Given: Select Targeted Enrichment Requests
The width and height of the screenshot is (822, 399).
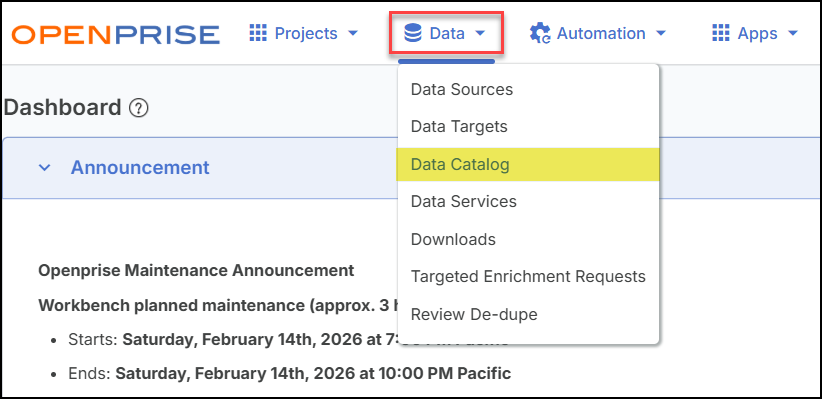Looking at the screenshot, I should (528, 277).
